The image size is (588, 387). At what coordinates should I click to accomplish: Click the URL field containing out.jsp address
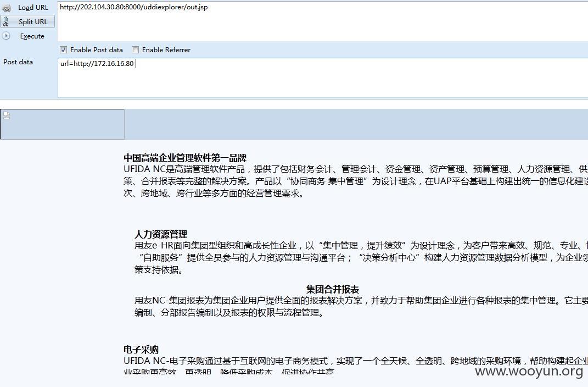[322, 21]
